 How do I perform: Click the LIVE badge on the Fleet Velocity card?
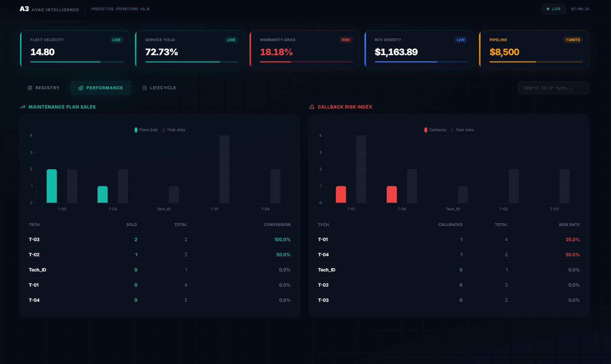coord(116,40)
